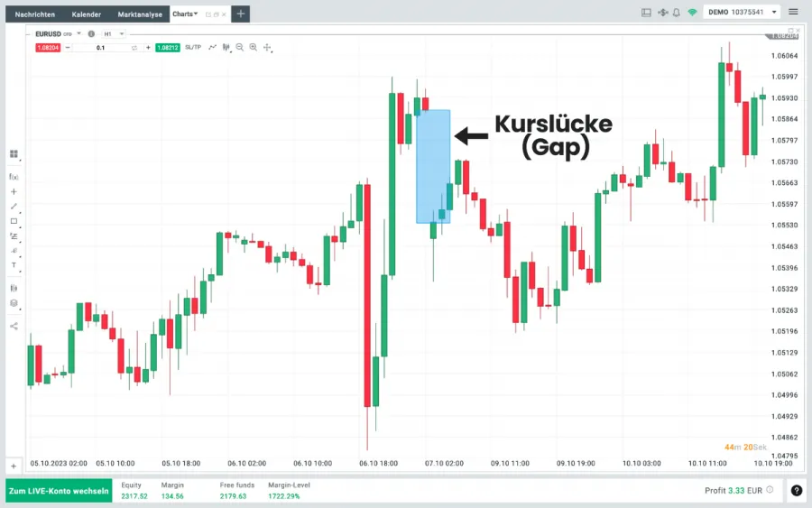
Task: Open the layout panel icon in header
Action: click(646, 13)
